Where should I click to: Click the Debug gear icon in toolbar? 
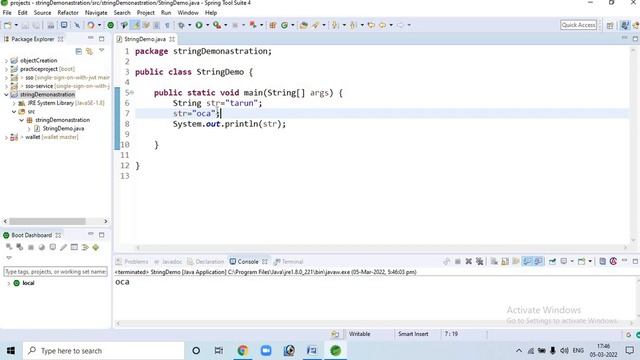click(181, 25)
